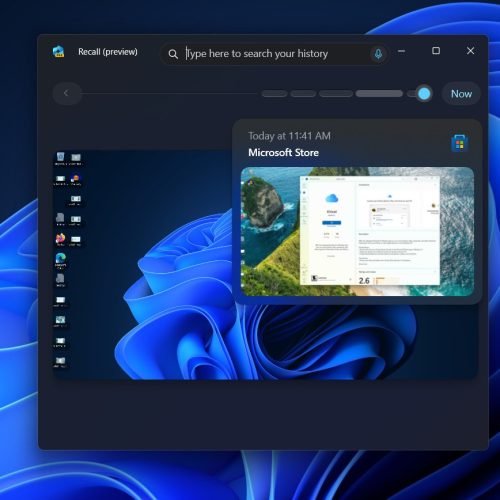Click the Recall app icon in the title bar
Screen dimensions: 500x500
[58, 52]
